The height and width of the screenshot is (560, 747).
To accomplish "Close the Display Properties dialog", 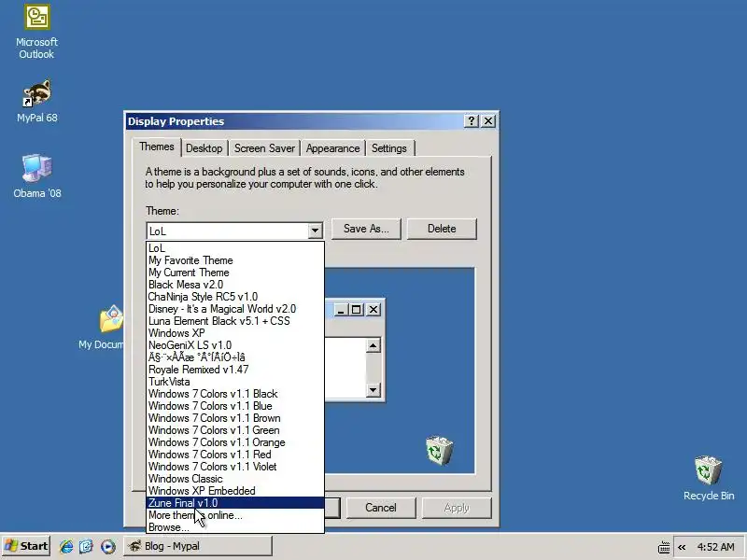I will point(488,121).
